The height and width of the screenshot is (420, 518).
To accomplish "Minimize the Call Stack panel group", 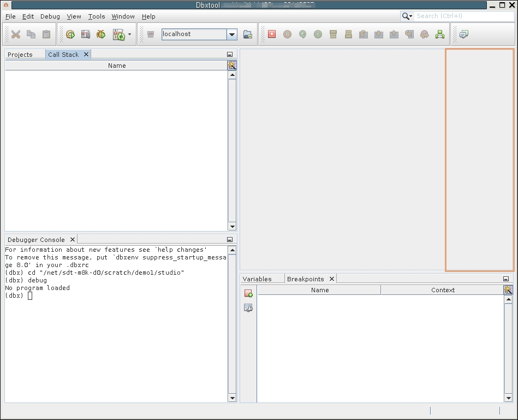I will click(230, 54).
